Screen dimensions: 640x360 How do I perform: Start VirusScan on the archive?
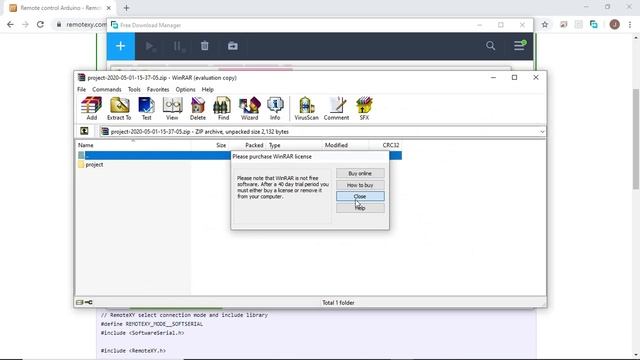coord(307,108)
